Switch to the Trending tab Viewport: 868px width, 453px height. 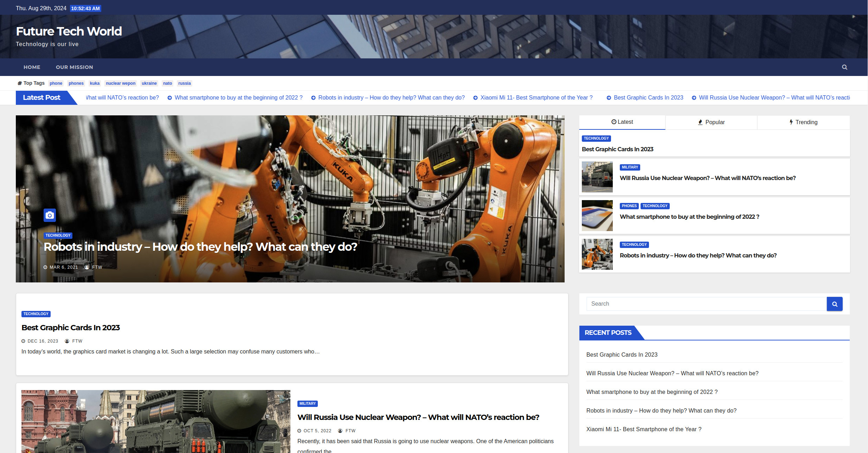[x=803, y=122]
